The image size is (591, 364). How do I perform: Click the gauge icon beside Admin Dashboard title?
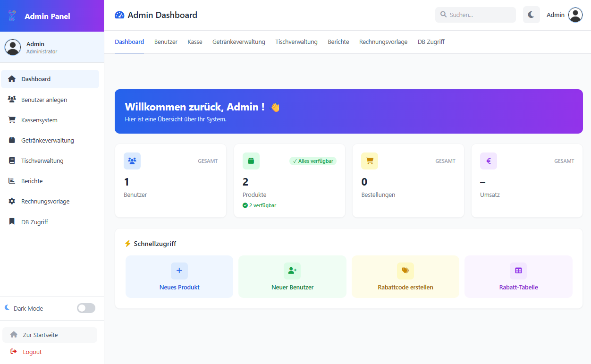[x=119, y=15]
